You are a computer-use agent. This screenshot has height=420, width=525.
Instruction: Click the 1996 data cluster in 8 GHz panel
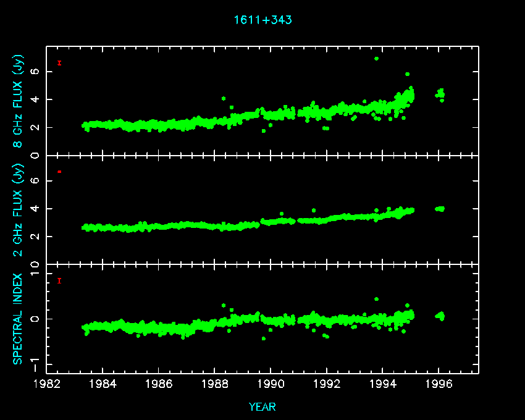pos(440,94)
